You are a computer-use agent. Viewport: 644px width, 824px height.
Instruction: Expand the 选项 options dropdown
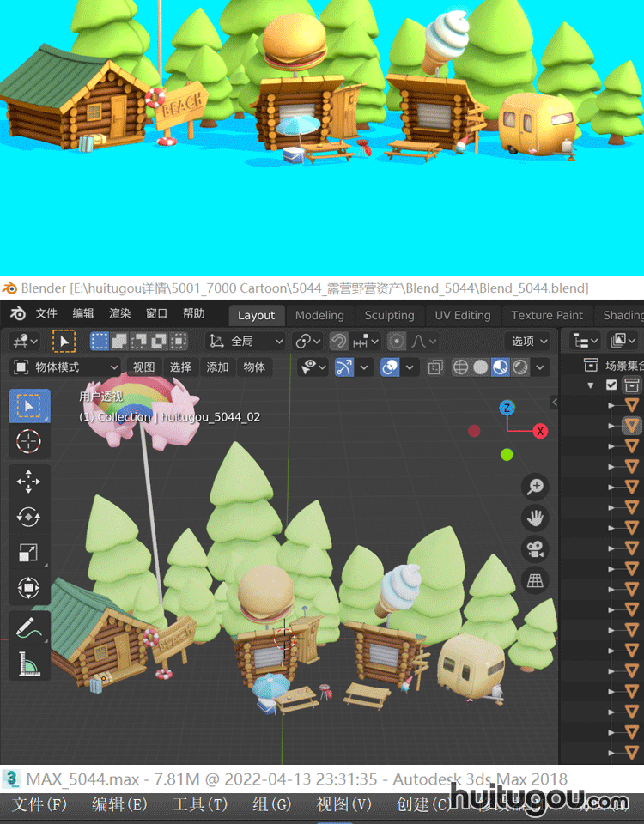529,341
